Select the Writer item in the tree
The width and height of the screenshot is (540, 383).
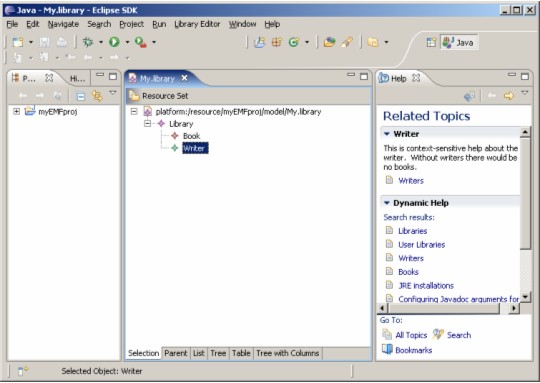point(195,148)
